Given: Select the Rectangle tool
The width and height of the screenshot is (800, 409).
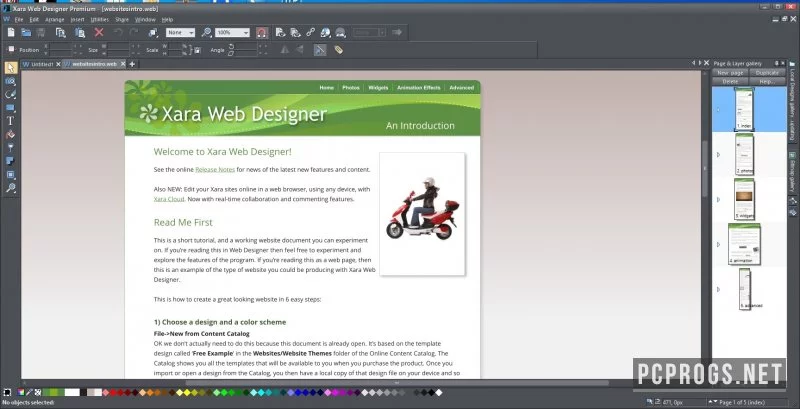Looking at the screenshot, I should [x=11, y=108].
